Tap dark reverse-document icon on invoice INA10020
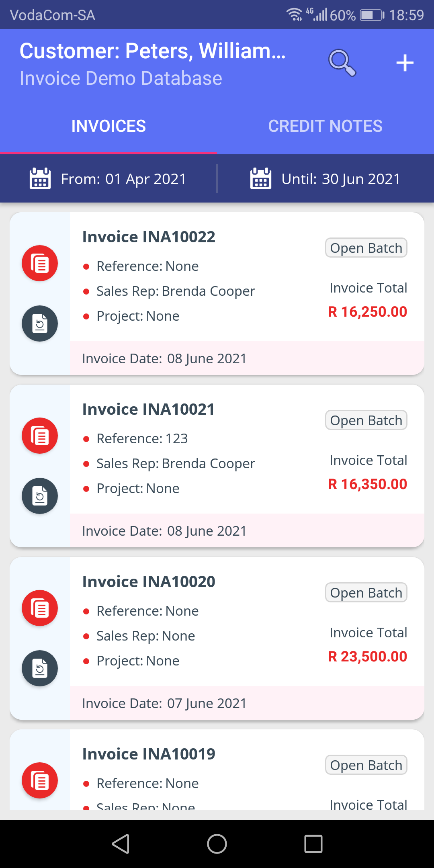Image resolution: width=434 pixels, height=868 pixels. 40,668
